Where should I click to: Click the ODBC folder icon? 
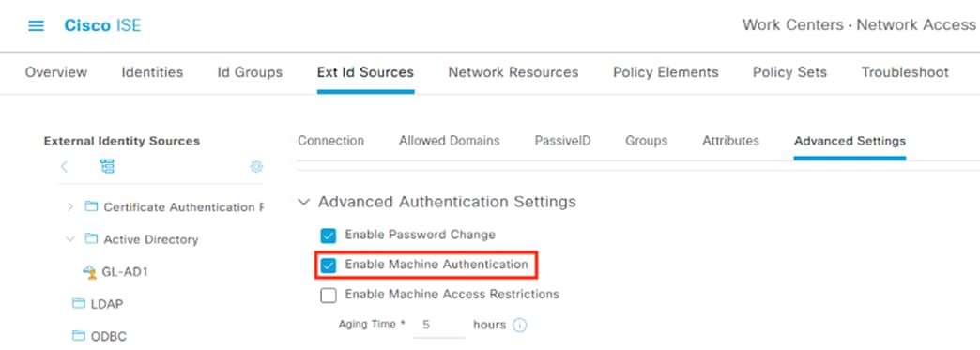click(79, 336)
